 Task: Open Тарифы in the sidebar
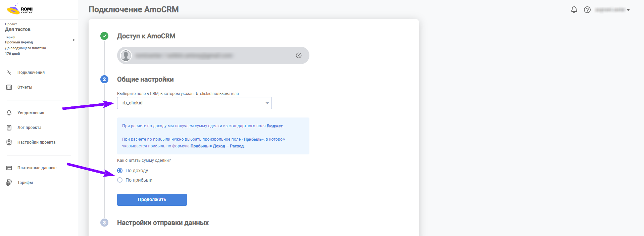pyautogui.click(x=25, y=183)
